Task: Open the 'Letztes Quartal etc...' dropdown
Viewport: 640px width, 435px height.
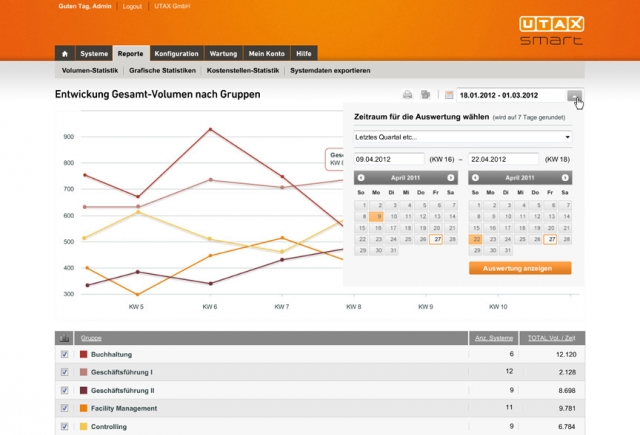Action: point(463,137)
